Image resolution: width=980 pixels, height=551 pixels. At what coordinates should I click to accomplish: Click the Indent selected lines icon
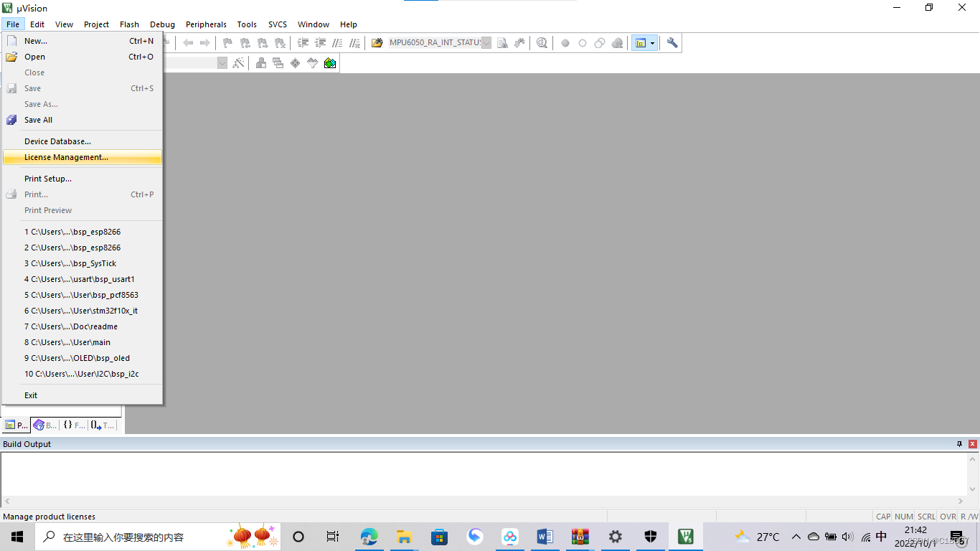pos(303,43)
